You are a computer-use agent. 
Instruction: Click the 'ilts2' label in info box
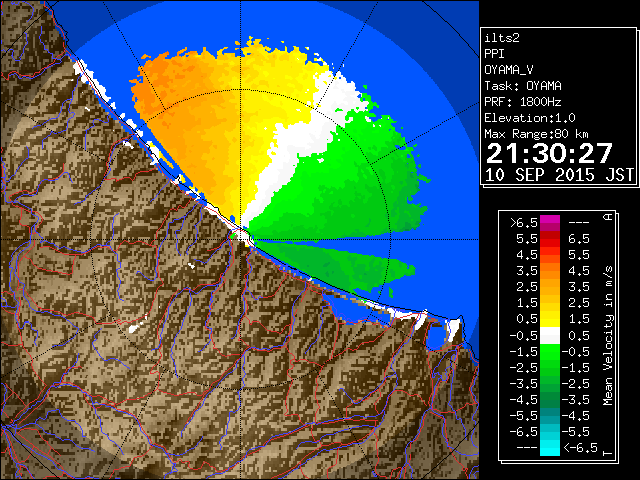pos(502,38)
